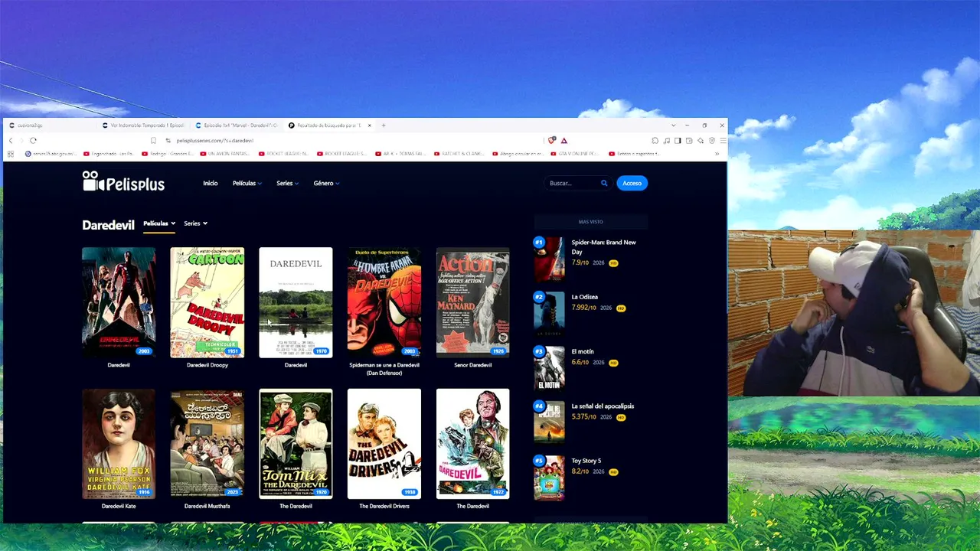980x551 pixels.
Task: Open The Daredevil 1972 poster
Action: tap(472, 444)
